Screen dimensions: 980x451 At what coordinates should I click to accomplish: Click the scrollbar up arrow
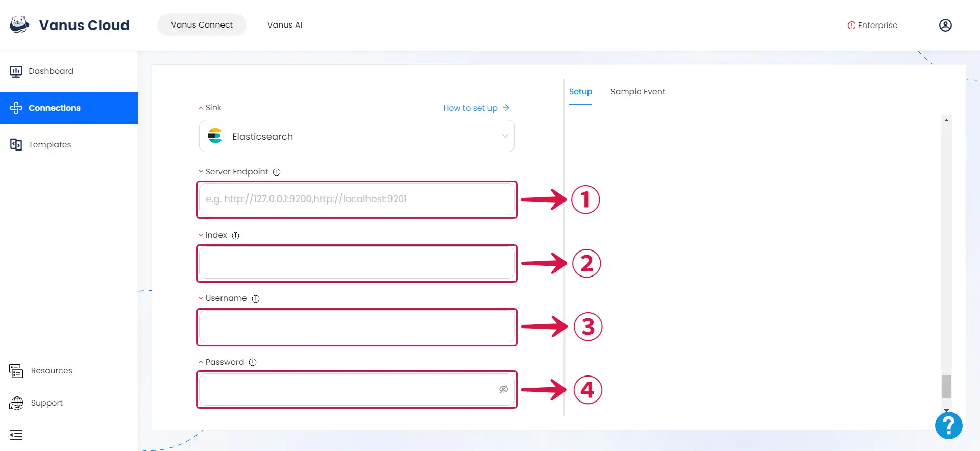946,120
